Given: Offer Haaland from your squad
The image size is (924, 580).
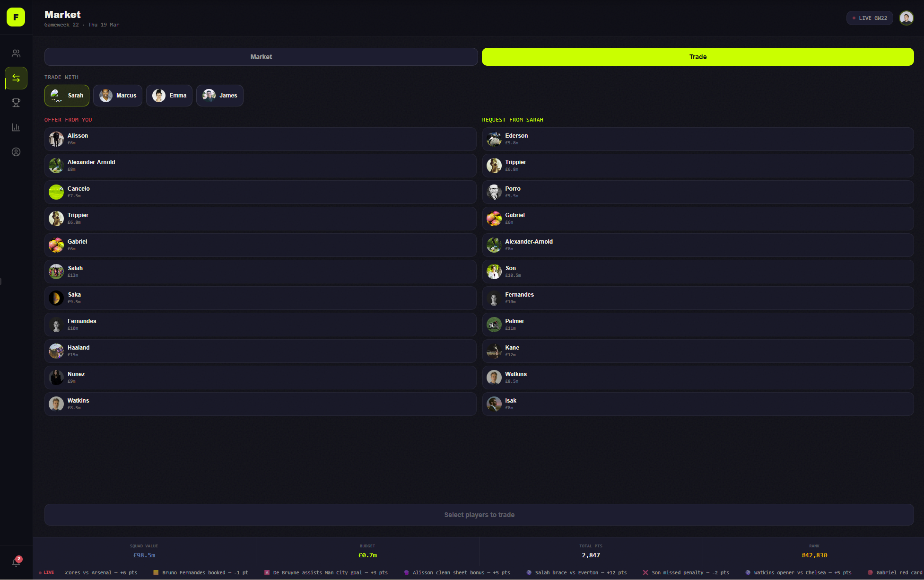Looking at the screenshot, I should (260, 351).
